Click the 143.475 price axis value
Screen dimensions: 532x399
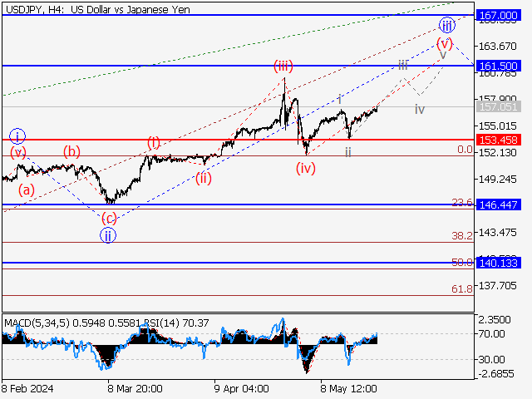click(x=497, y=233)
